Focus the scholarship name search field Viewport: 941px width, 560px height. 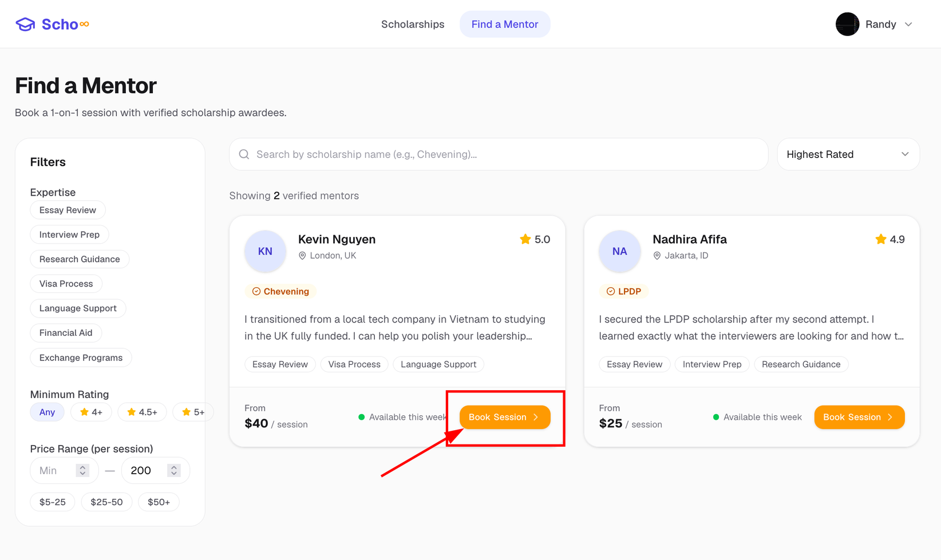tap(499, 154)
